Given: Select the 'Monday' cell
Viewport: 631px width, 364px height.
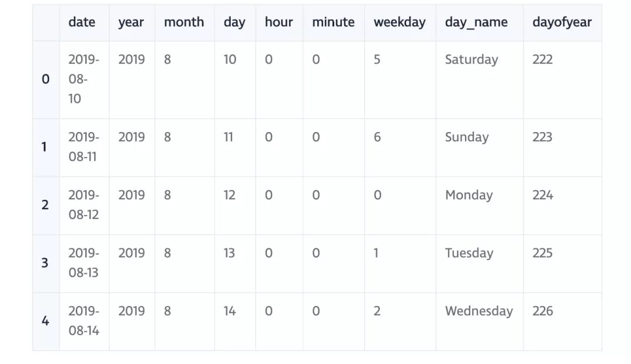Looking at the screenshot, I should click(x=469, y=195).
